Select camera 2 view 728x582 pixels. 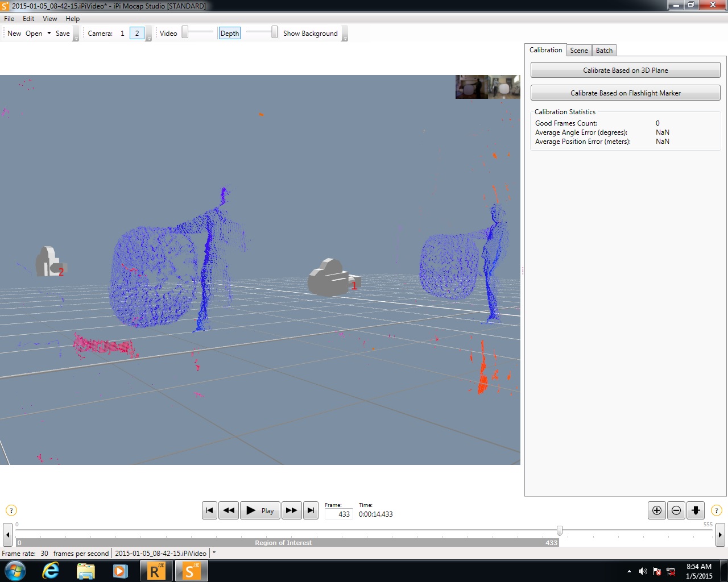point(136,34)
